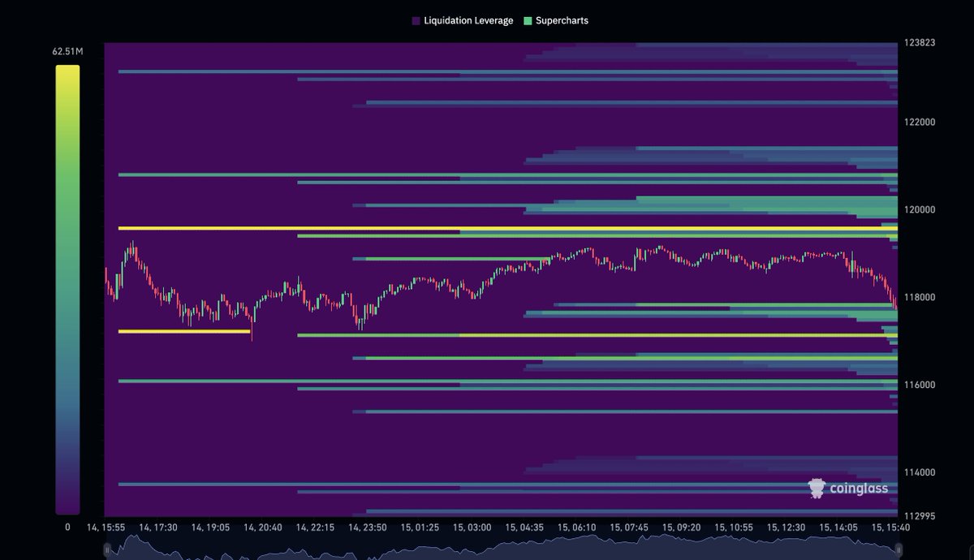Click the 15, 12:30 time axis label

[787, 528]
